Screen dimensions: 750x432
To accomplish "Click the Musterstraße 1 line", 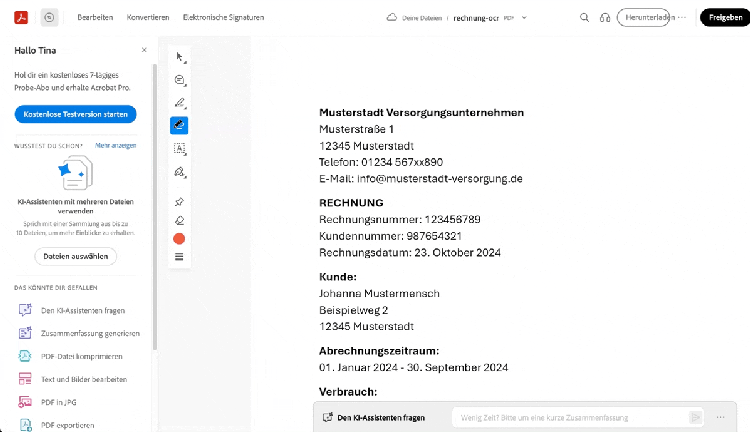I will click(356, 129).
